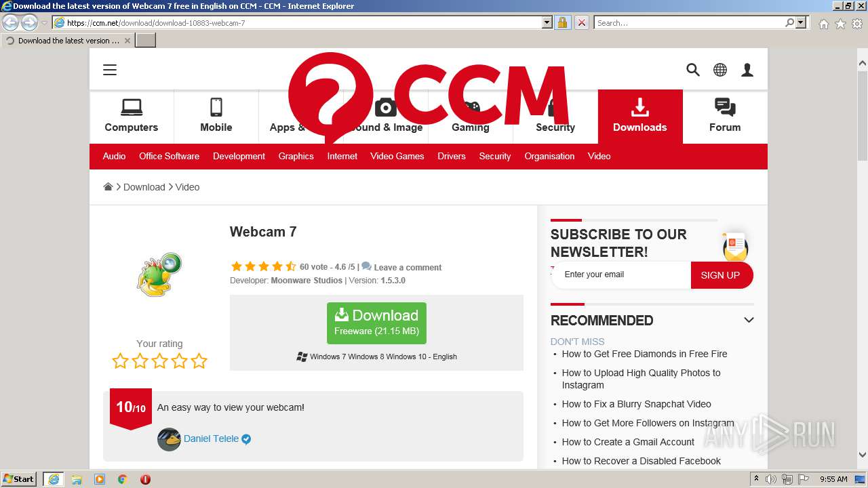Viewport: 868px width, 488px height.
Task: Click the Webcam 7 frog logo
Action: (159, 274)
